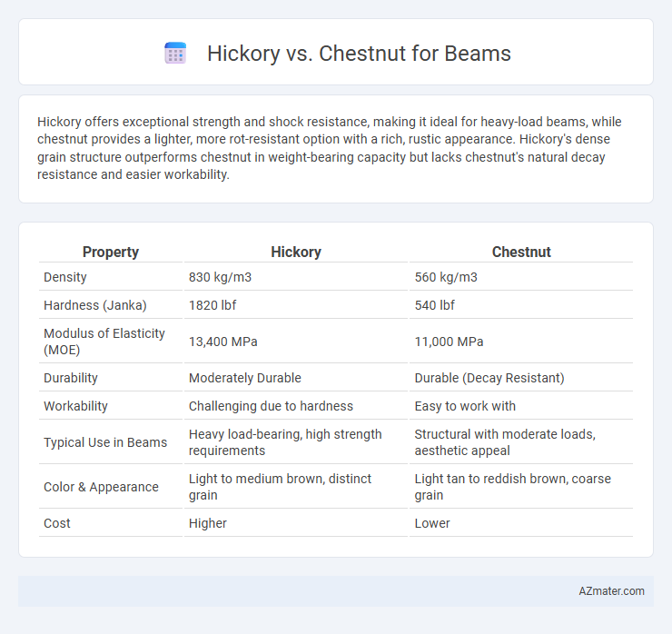Click 'Light tan to reddish brown, coarse grain' cell
The image size is (672, 634).
click(x=512, y=487)
